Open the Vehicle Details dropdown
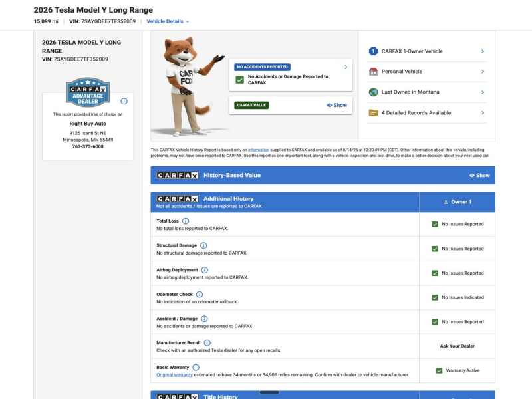This screenshot has width=532, height=399. point(168,21)
